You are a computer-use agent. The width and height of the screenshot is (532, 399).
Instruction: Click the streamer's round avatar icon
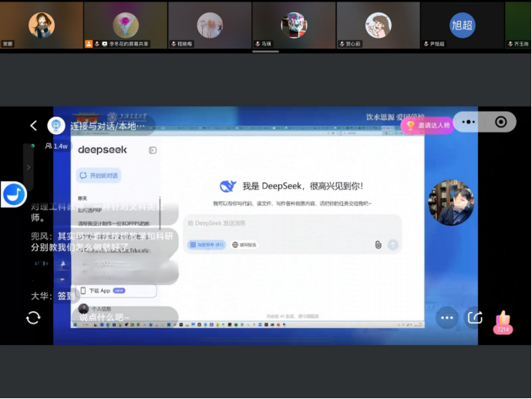56,126
